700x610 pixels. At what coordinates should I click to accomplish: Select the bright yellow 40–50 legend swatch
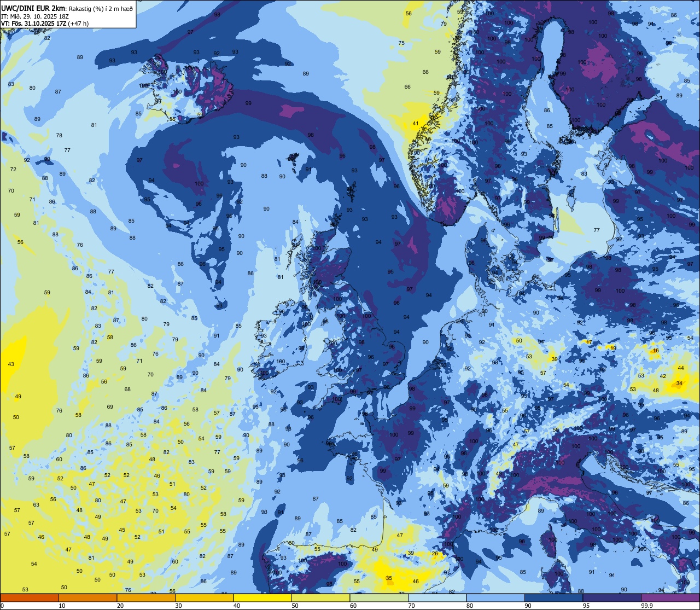[262, 598]
